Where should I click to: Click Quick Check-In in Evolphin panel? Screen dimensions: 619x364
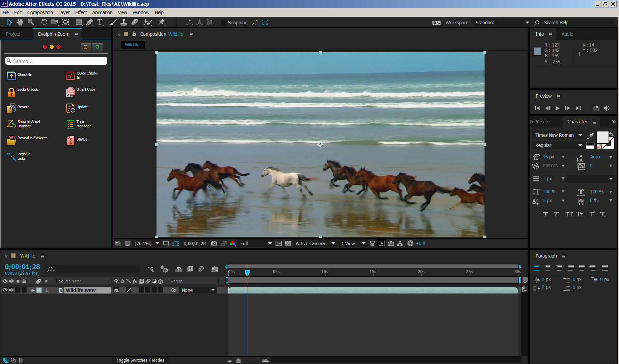tap(82, 75)
